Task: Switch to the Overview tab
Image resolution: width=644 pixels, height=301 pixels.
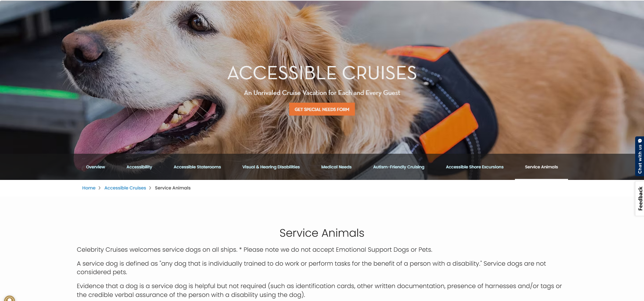Action: [95, 167]
